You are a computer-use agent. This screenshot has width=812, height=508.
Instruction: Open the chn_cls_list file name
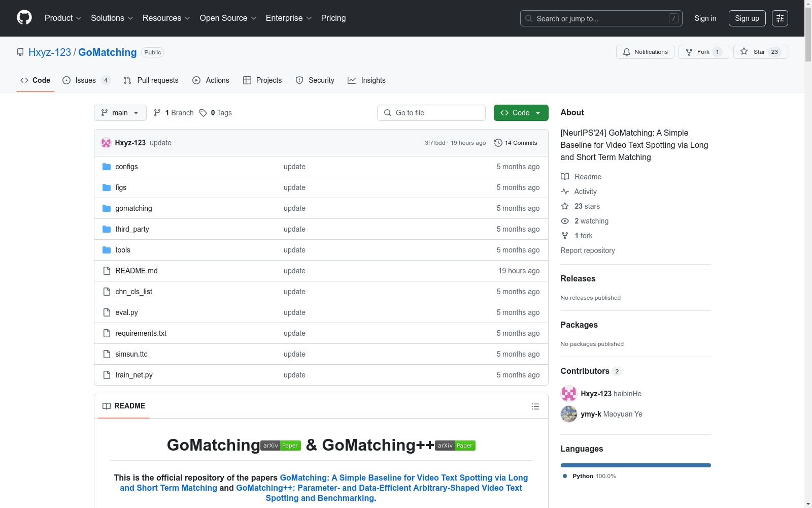(x=134, y=292)
